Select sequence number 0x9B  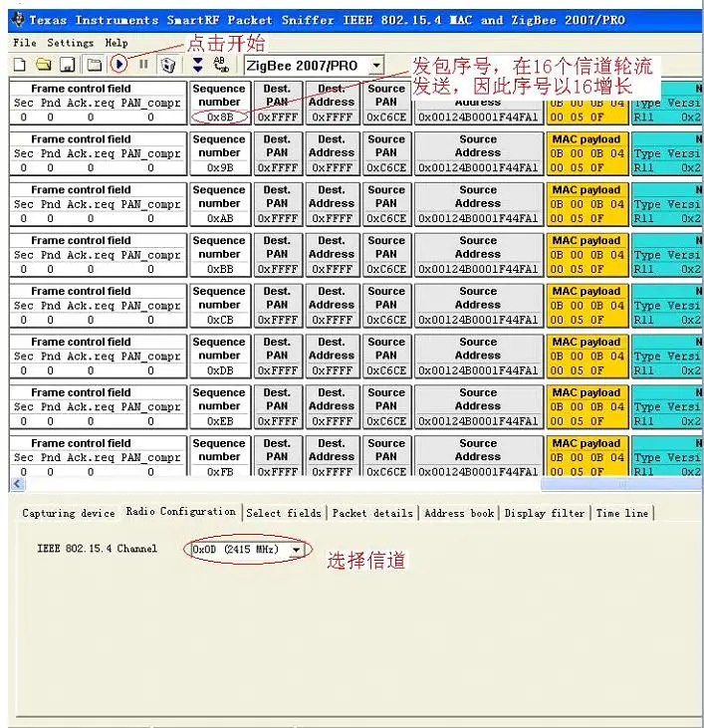pyautogui.click(x=220, y=167)
